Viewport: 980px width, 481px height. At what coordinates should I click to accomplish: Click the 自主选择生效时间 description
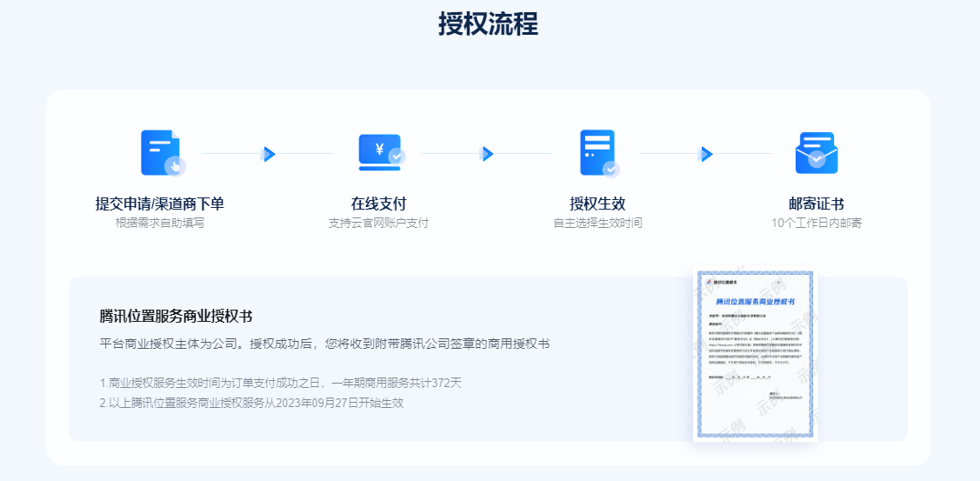point(597,224)
